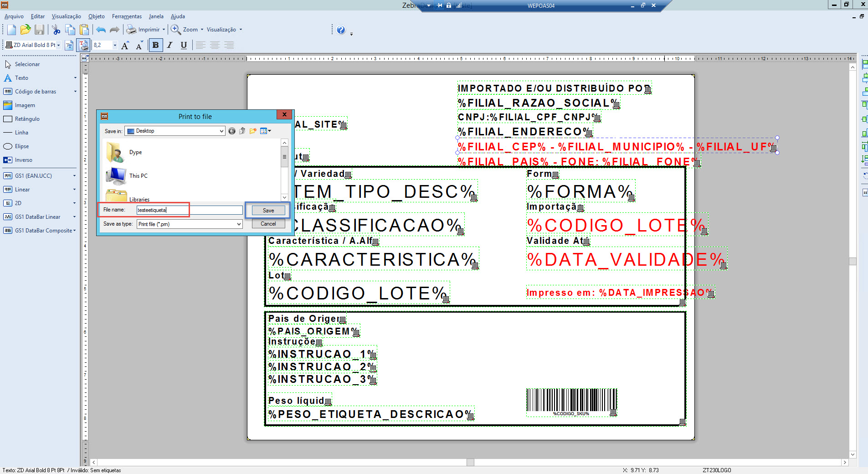Open the Editar menu
Screen dimensions: 868x474
(38, 16)
